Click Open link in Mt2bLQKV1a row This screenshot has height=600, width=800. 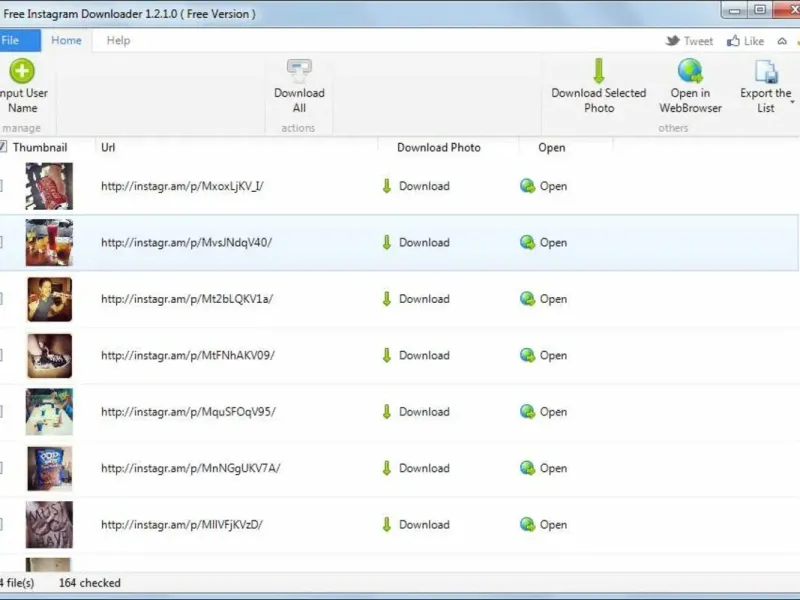(554, 299)
